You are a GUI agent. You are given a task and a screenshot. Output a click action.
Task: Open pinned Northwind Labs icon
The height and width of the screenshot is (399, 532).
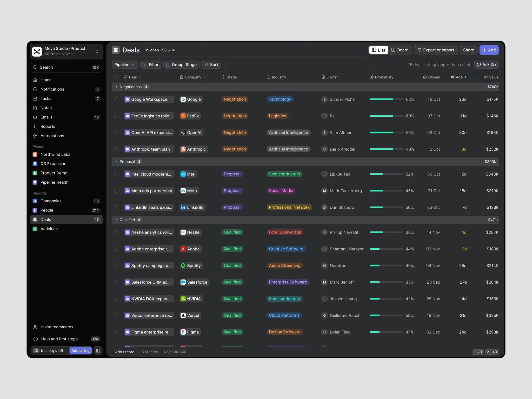tap(35, 154)
